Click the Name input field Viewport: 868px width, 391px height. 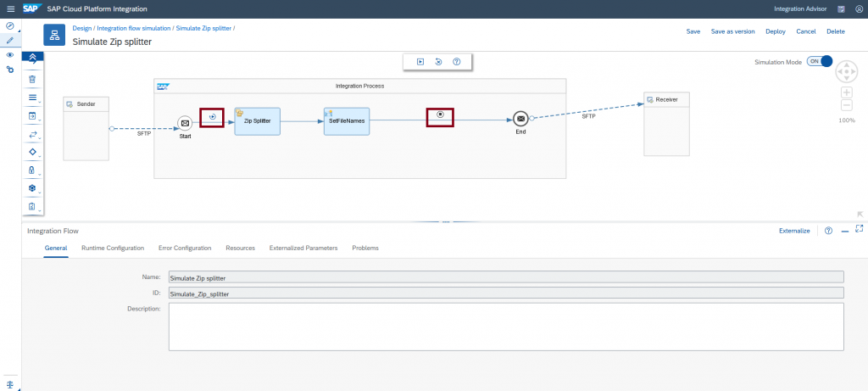(x=506, y=276)
